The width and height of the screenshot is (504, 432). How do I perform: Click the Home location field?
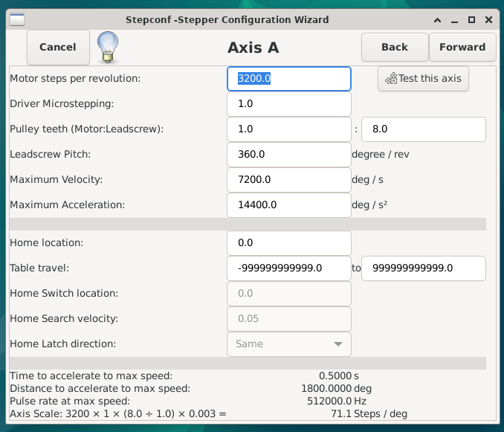tap(289, 242)
